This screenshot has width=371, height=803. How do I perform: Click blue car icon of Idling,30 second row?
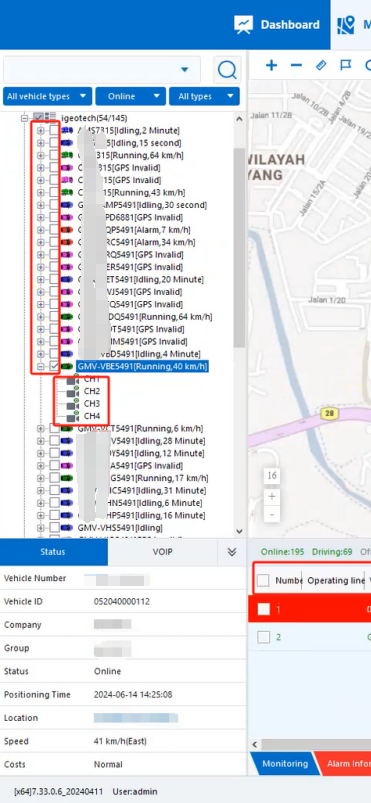(x=67, y=205)
